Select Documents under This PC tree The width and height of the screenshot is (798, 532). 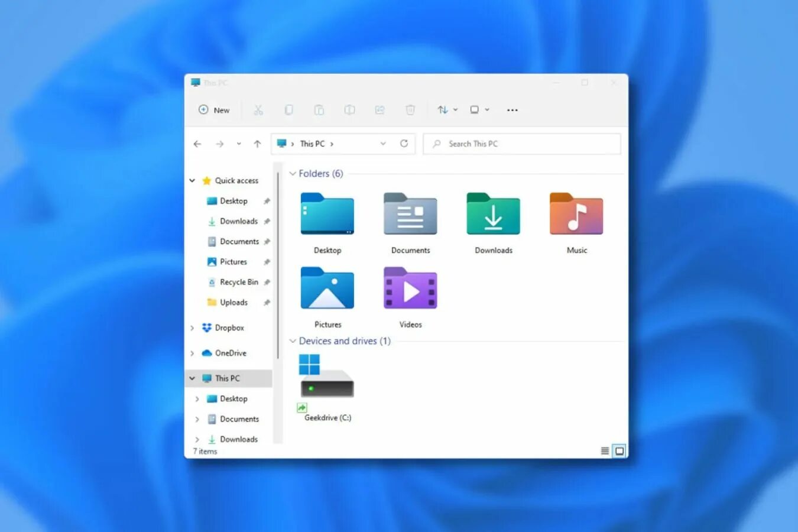[239, 419]
